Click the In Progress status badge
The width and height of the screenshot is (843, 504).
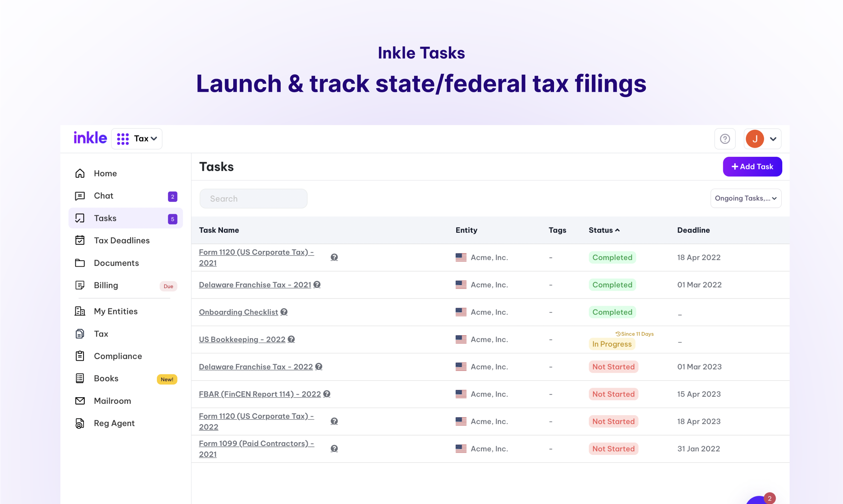(612, 345)
